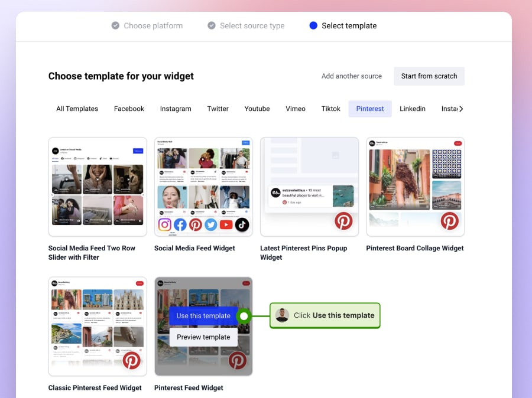Click the Social Media Feed Widget title

tap(194, 248)
